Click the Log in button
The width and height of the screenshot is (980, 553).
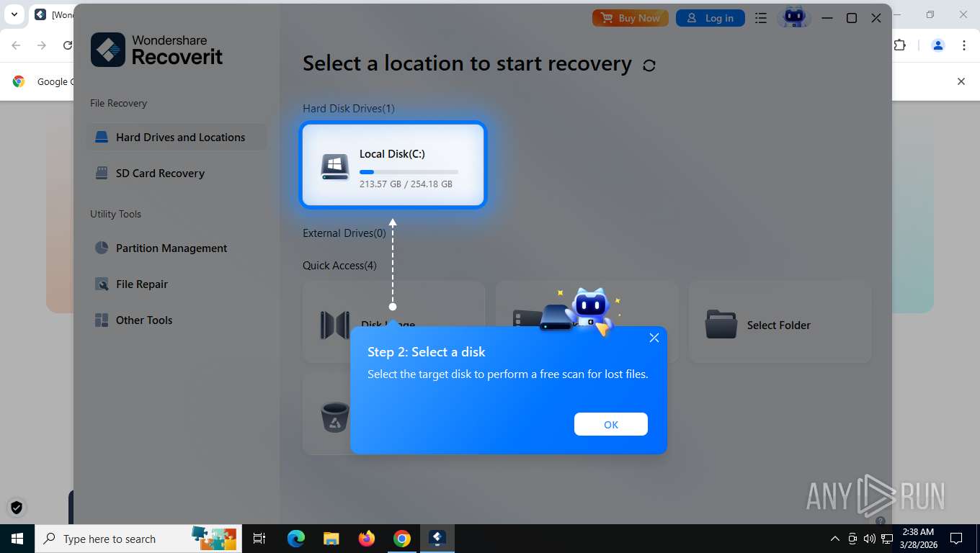tap(710, 18)
